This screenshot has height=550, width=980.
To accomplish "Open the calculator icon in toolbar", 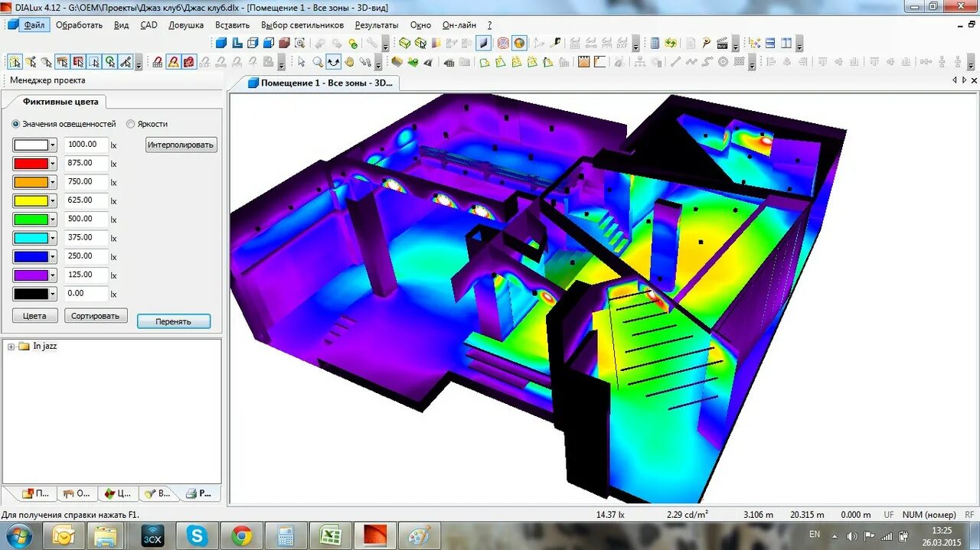I will click(x=655, y=43).
